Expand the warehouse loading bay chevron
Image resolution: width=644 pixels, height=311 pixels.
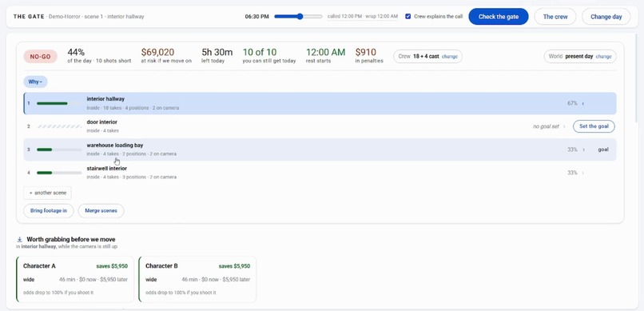[x=583, y=150]
